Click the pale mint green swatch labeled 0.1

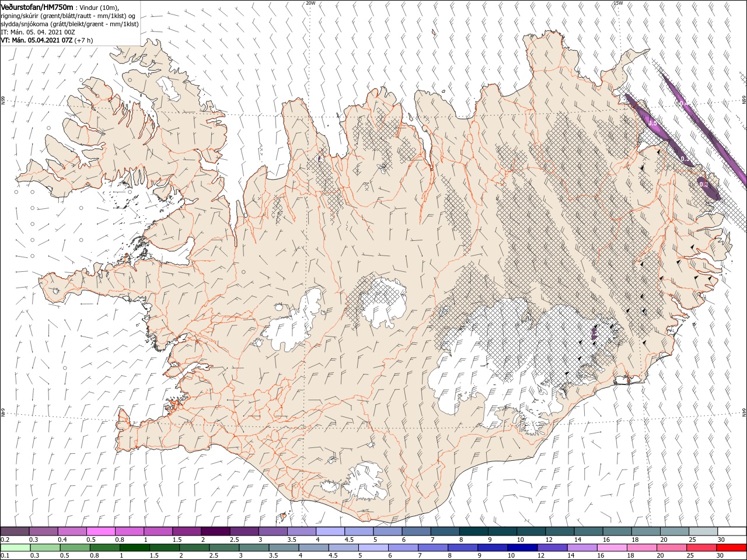(15, 548)
